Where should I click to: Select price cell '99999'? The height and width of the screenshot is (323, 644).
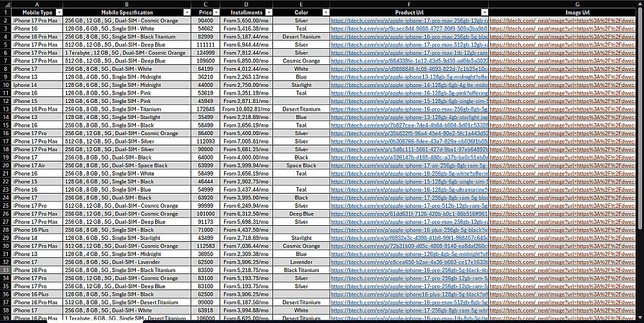point(205,206)
